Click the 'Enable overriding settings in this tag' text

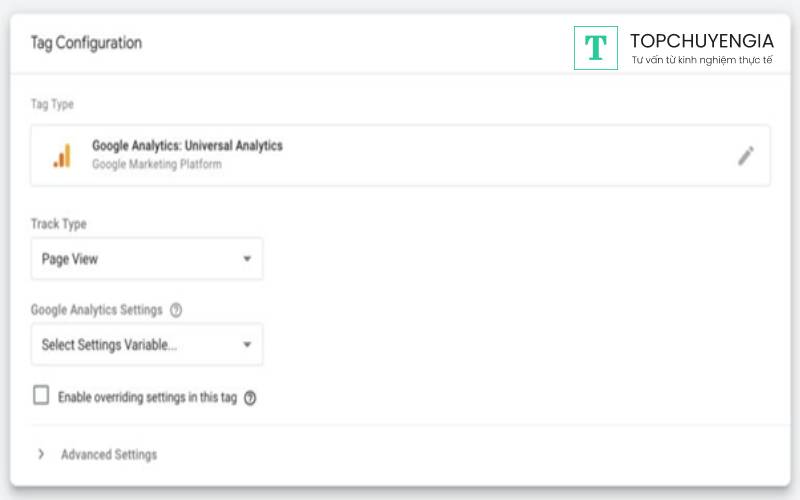pyautogui.click(x=147, y=397)
